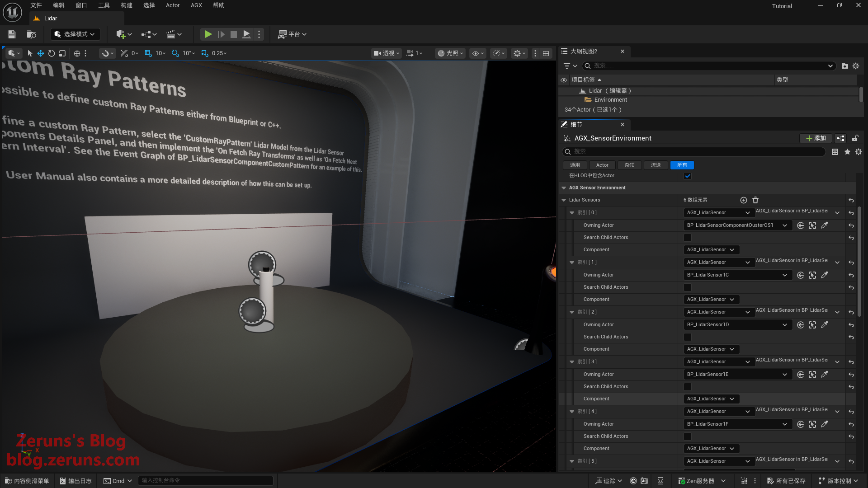Open Details panel settings gear
The width and height of the screenshot is (868, 488).
(859, 152)
